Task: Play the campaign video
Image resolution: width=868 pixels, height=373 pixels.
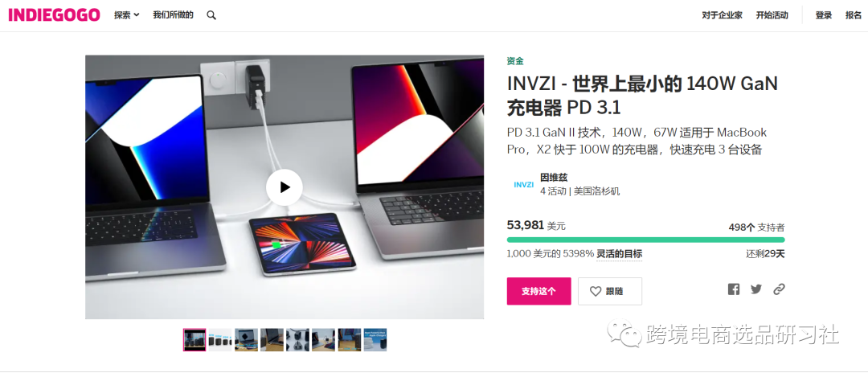Action: click(x=284, y=187)
